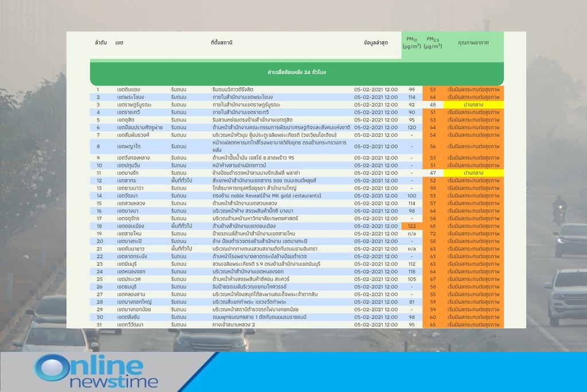Select row 1 district เขตดินแดง
Screen dimensions: 587x392
[x=128, y=90]
